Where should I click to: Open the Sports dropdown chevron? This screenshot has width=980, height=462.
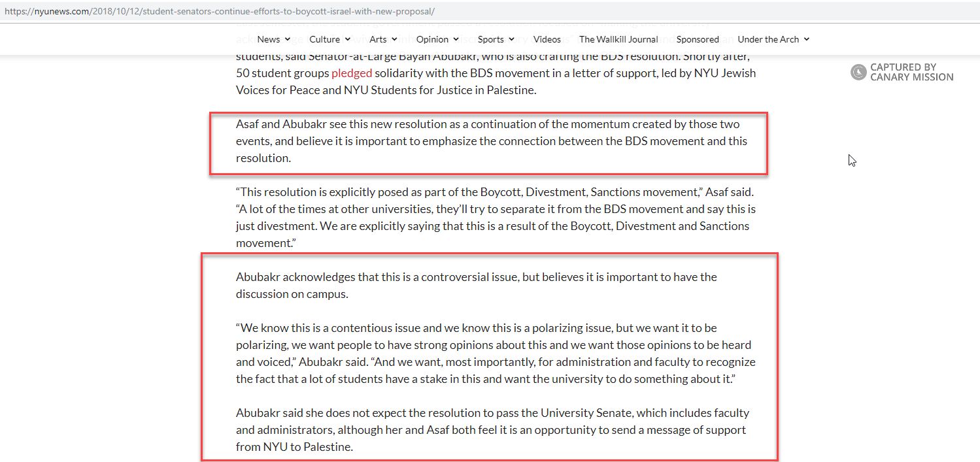coord(511,40)
